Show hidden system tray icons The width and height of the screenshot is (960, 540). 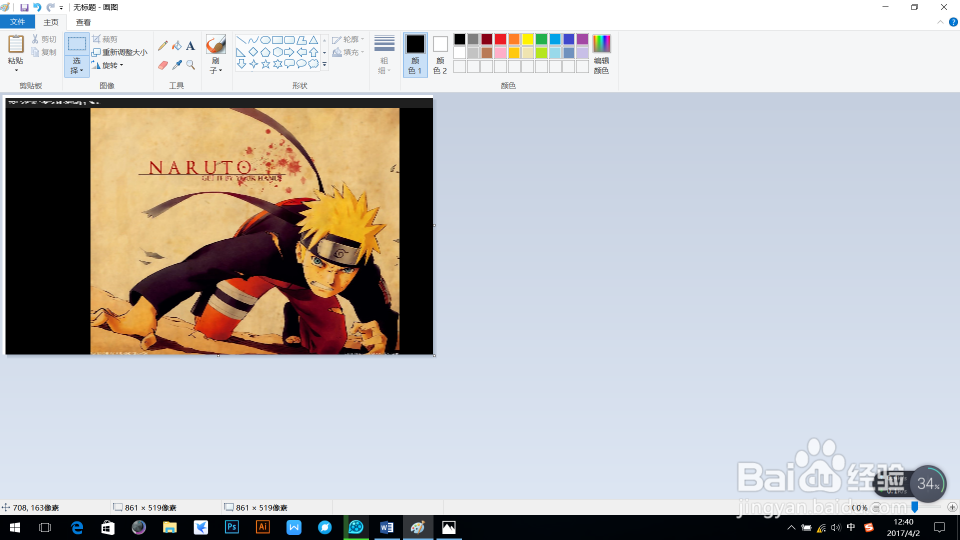791,527
